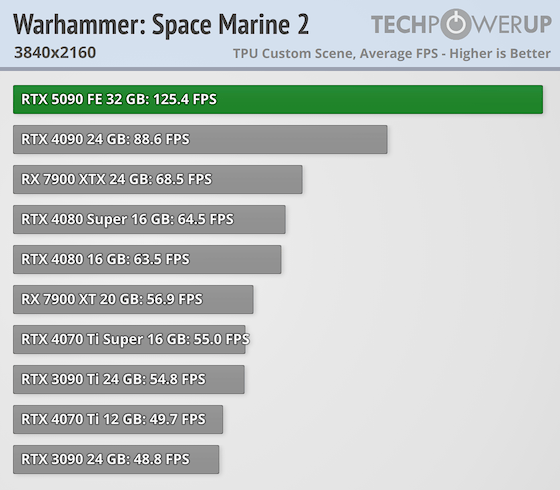Select the RTX 4070 Ti Super bar
560x490 pixels.
[x=129, y=339]
